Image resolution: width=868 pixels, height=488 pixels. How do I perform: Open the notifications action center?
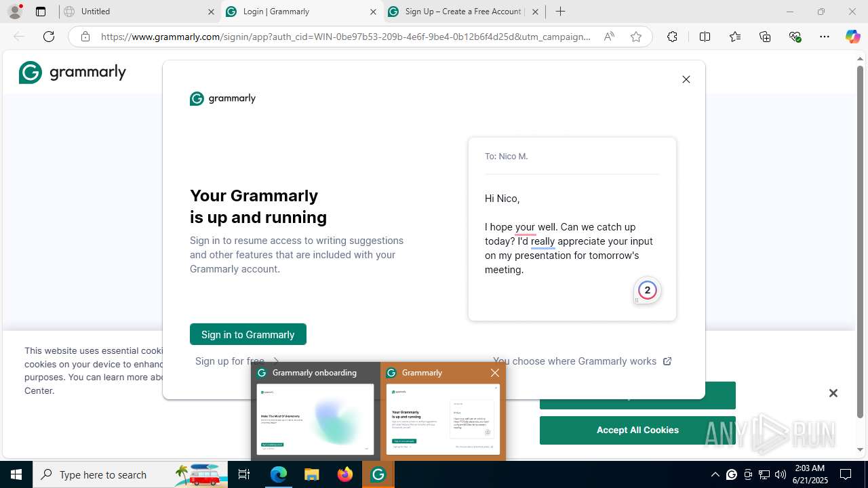(x=846, y=474)
